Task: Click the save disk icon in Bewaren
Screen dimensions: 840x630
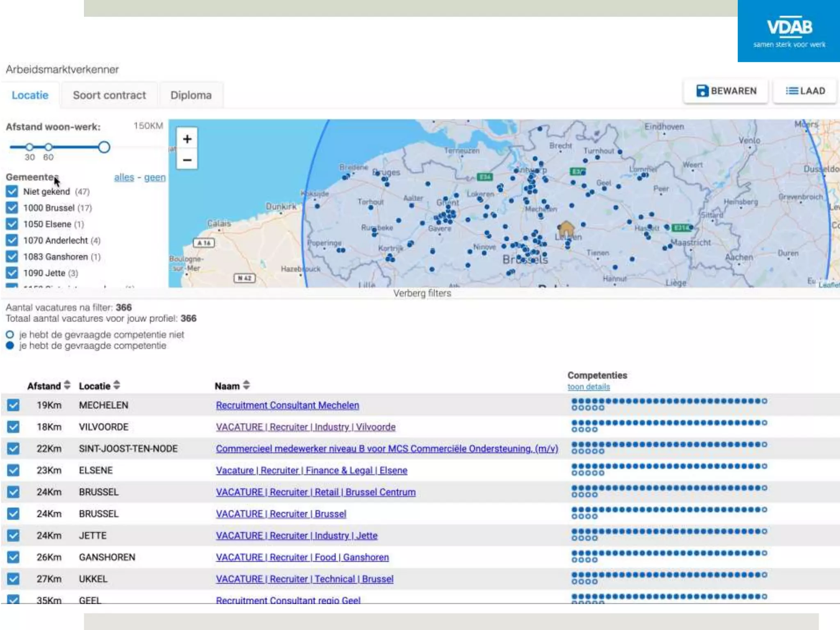Action: coord(702,91)
